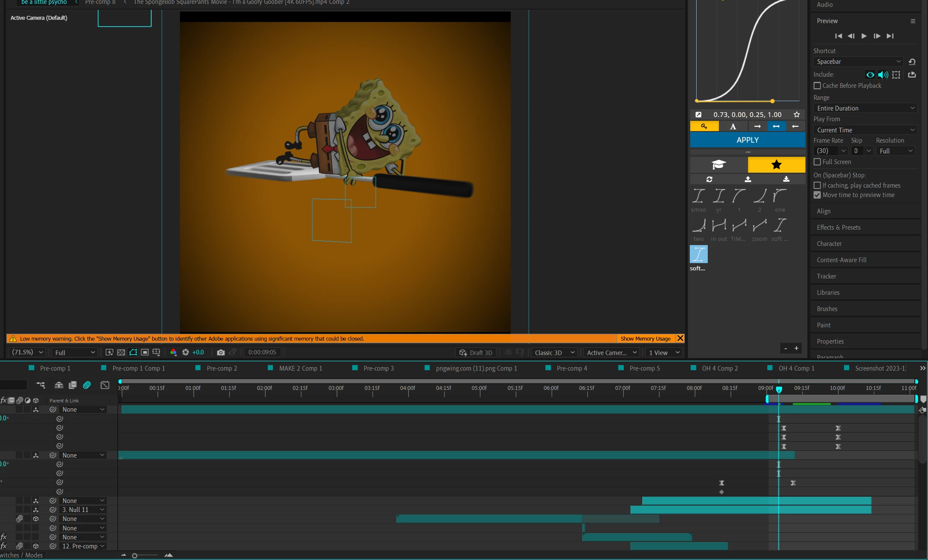Click the graduation cap library icon
This screenshot has width=928, height=560.
(x=718, y=165)
